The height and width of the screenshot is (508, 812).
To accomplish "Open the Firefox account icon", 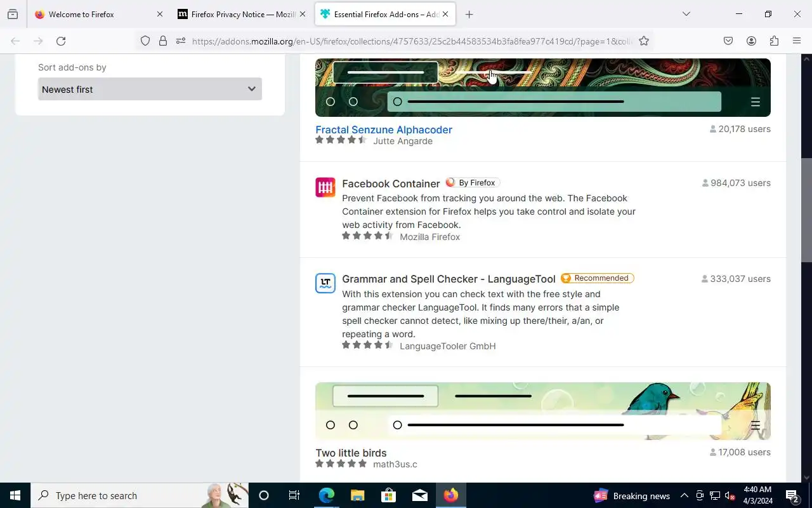I will click(x=751, y=41).
